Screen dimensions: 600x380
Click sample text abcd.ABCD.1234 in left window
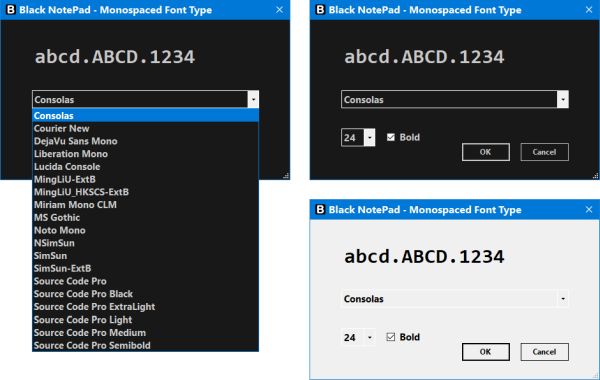coord(115,57)
